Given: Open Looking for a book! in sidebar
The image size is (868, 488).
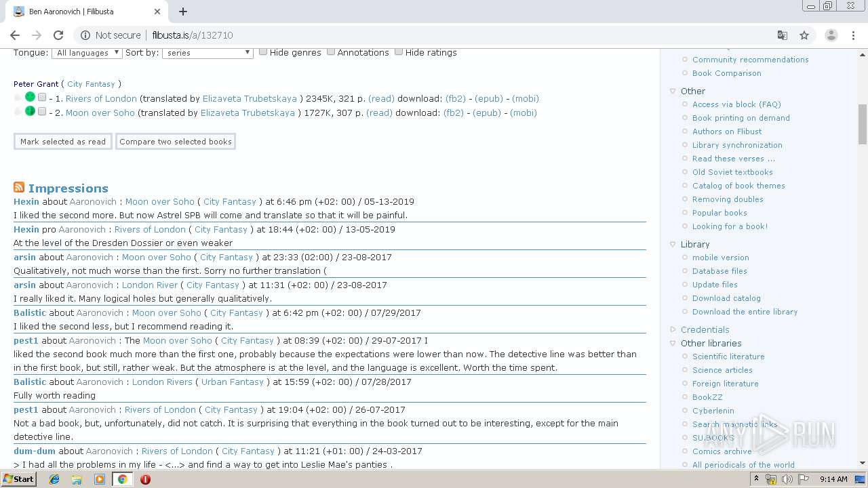Looking at the screenshot, I should coord(730,226).
